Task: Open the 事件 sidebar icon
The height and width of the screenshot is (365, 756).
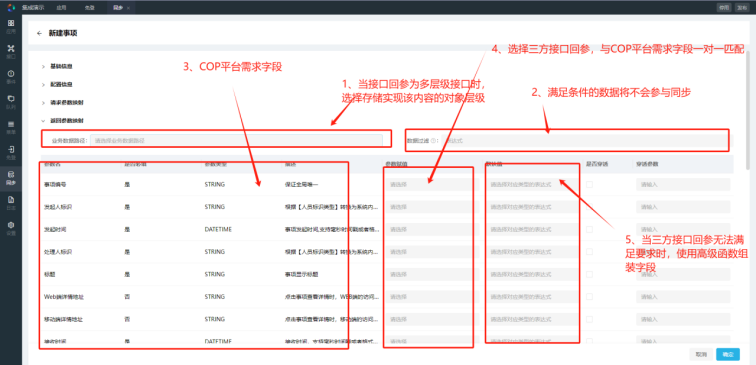Action: point(11,76)
